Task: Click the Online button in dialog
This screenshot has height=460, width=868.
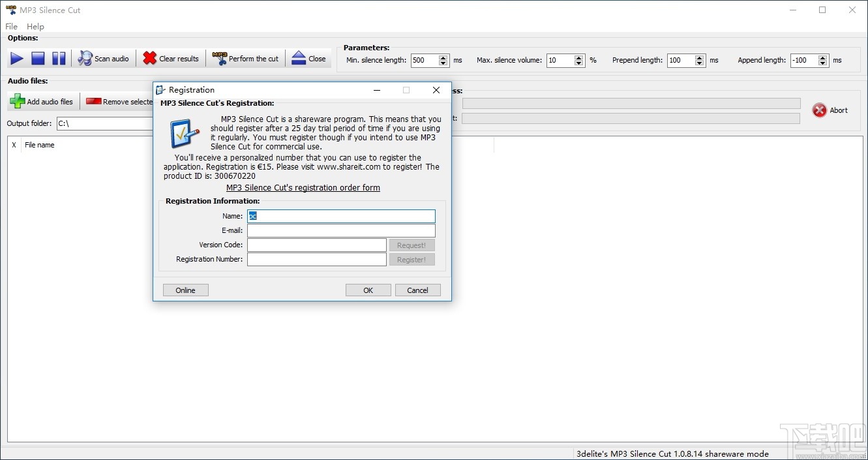Action: pyautogui.click(x=185, y=290)
